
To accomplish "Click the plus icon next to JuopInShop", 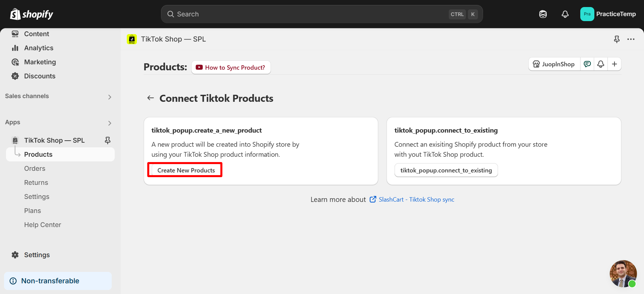I will coord(614,64).
